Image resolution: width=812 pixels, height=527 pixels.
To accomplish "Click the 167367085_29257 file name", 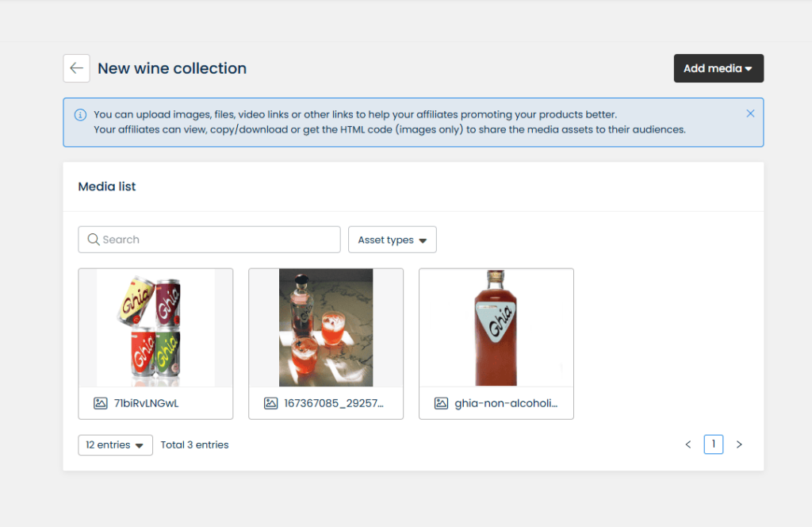I will 334,403.
